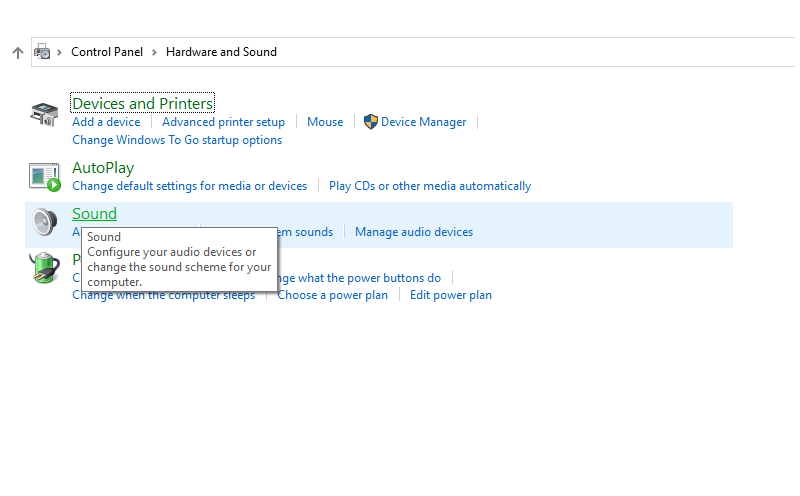Viewport: 800px width, 496px height.
Task: Open Mouse settings link
Action: (325, 122)
